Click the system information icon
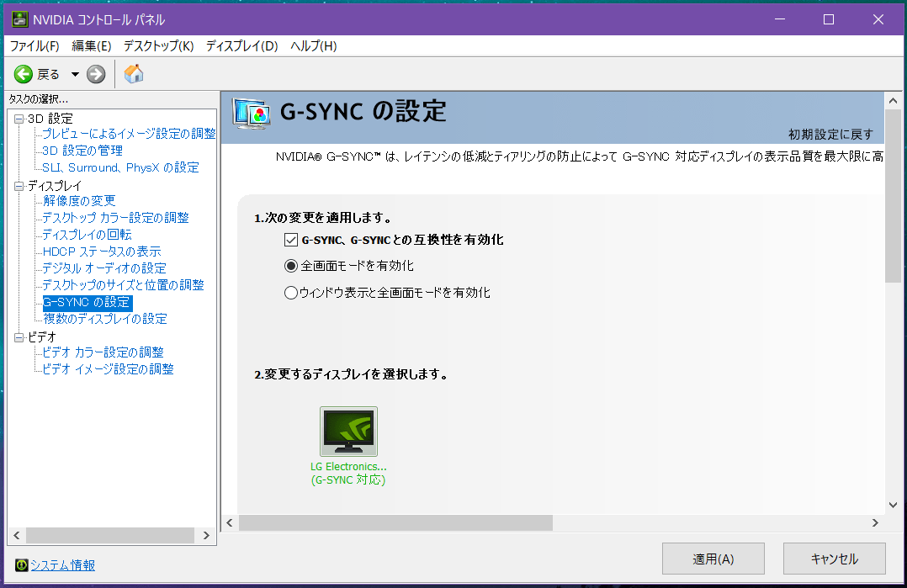907x588 pixels. [x=21, y=565]
